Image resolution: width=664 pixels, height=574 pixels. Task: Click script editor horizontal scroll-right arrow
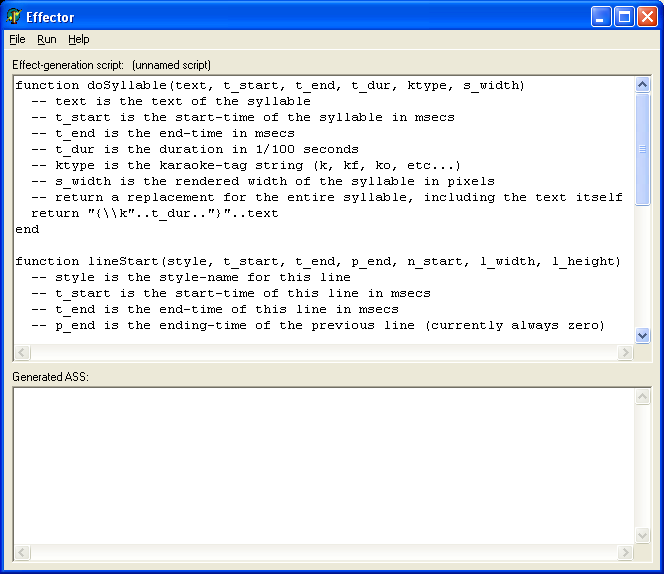click(x=625, y=352)
